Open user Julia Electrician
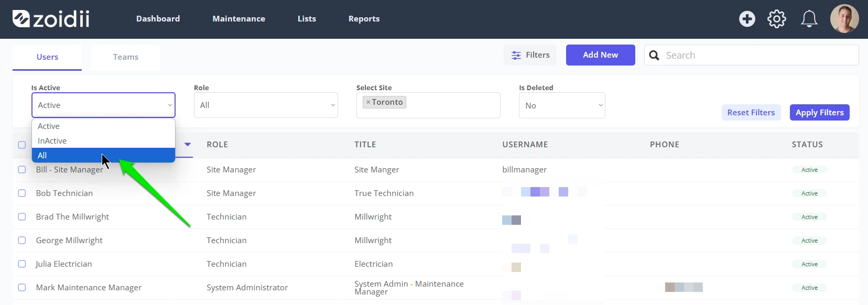Image resolution: width=868 pixels, height=305 pixels. pyautogui.click(x=64, y=264)
